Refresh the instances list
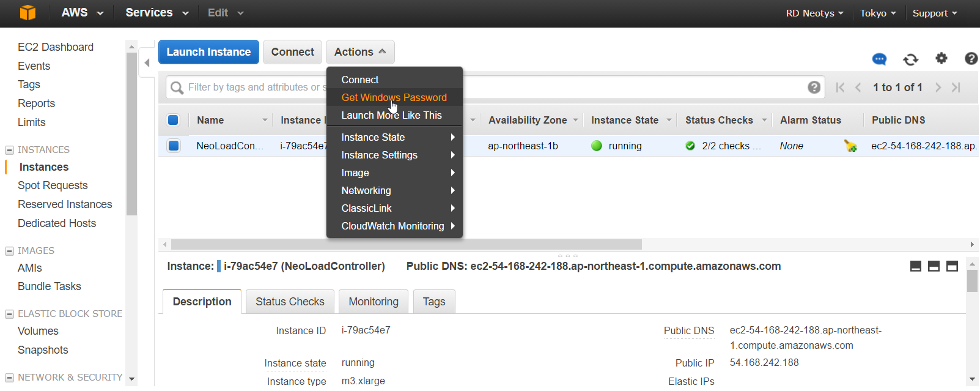 click(x=910, y=59)
